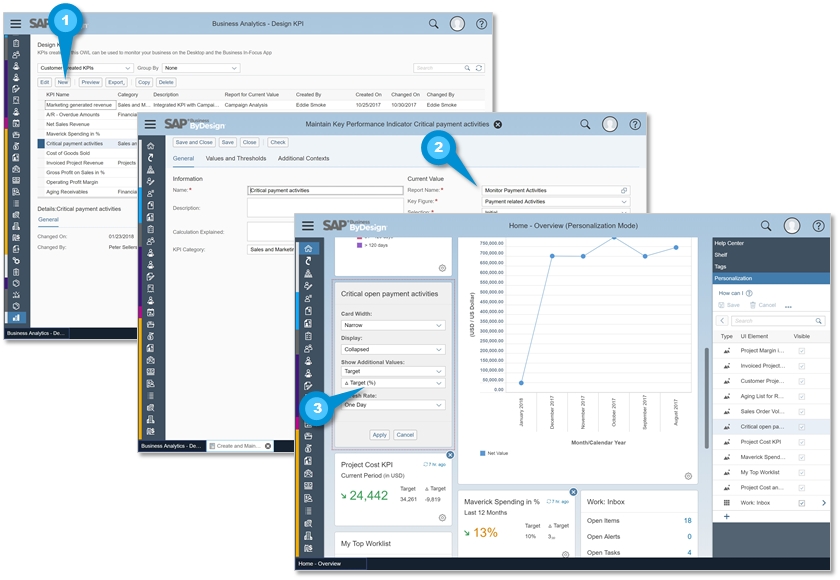Click Check button in Maintain KPI toolbar
This screenshot has height=580, width=840.
coord(278,142)
